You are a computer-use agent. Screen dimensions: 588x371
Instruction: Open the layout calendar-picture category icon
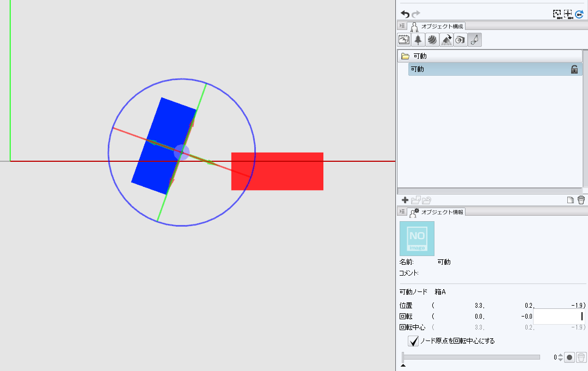point(404,40)
